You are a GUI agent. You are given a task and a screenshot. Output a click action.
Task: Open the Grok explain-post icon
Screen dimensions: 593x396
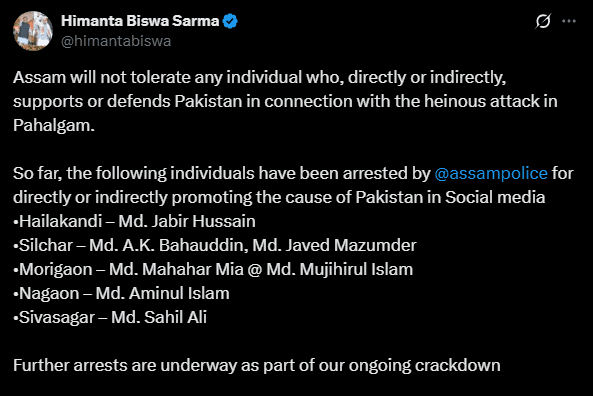[x=543, y=21]
